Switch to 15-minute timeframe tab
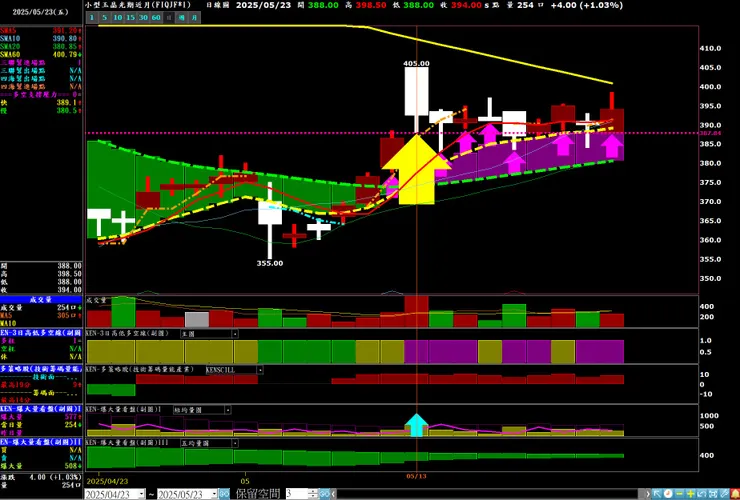Viewport: 740px width, 500px height. (130, 17)
